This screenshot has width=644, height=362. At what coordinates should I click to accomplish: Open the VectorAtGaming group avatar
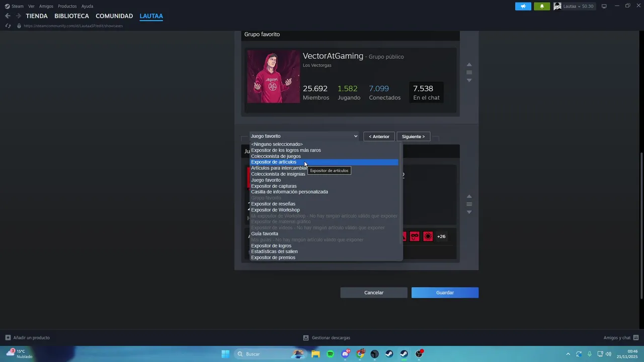[273, 76]
